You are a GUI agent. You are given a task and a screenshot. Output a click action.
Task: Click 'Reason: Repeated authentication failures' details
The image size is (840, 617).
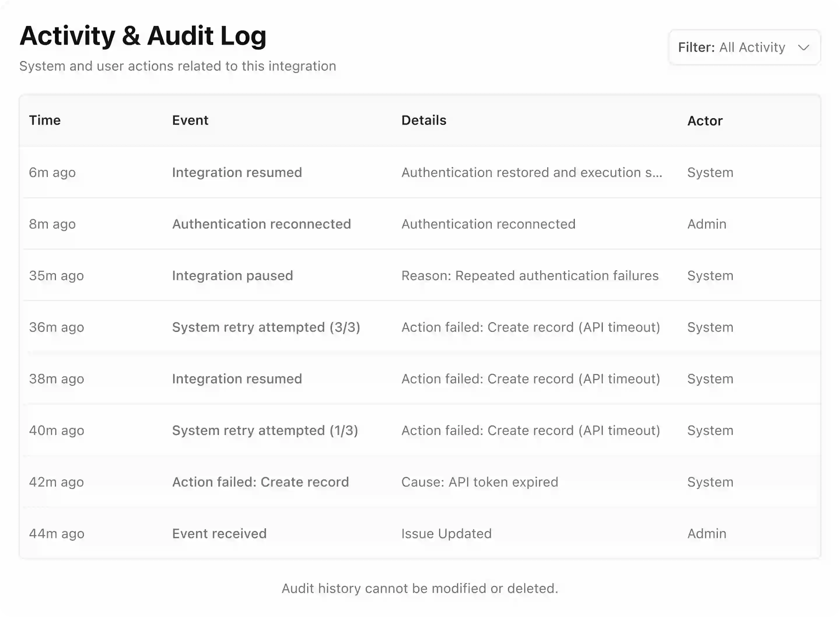(x=529, y=276)
